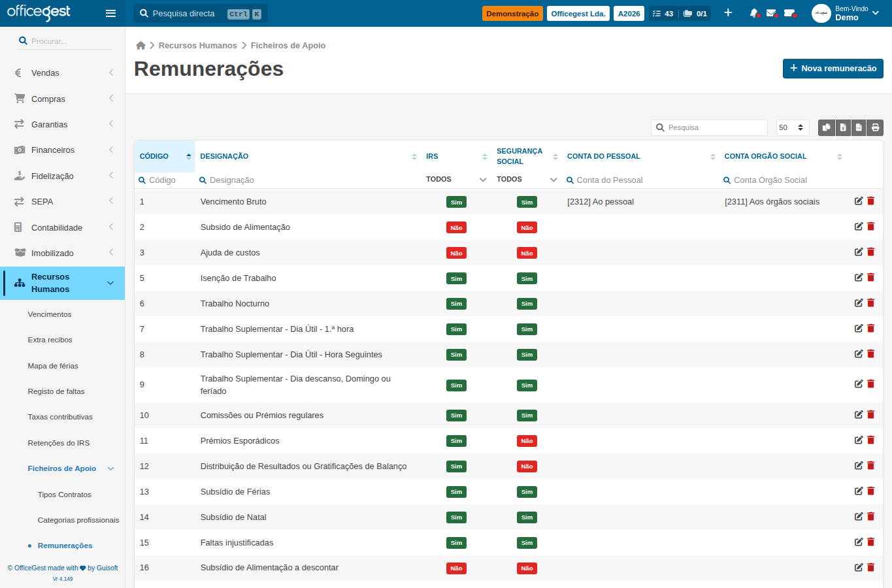Image resolution: width=892 pixels, height=588 pixels.
Task: Go to the home breadcrumb icon
Action: [140, 45]
